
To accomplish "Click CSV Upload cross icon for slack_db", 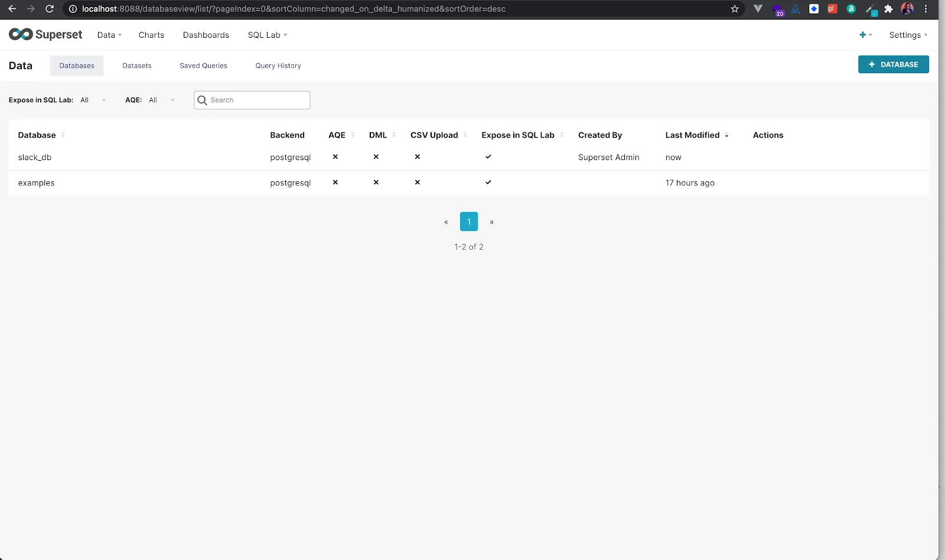I will pyautogui.click(x=418, y=157).
